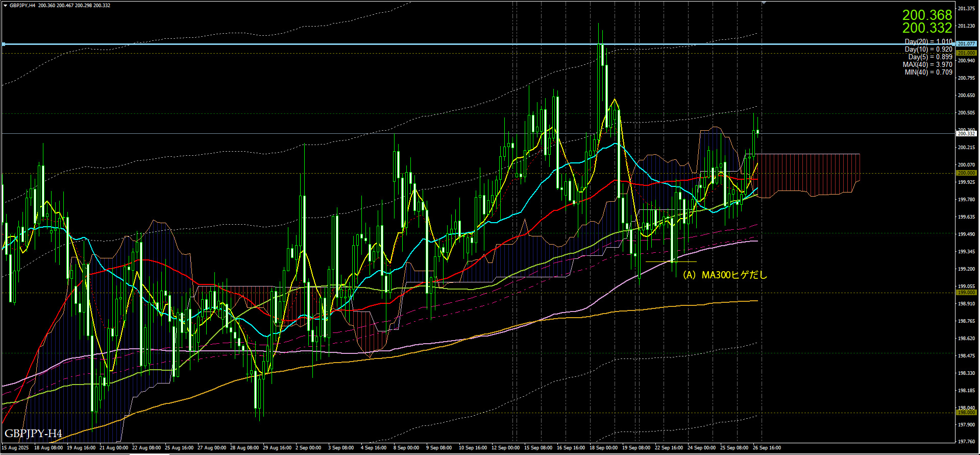Click the 199.780 price axis value
The height and width of the screenshot is (455, 980).
click(966, 200)
